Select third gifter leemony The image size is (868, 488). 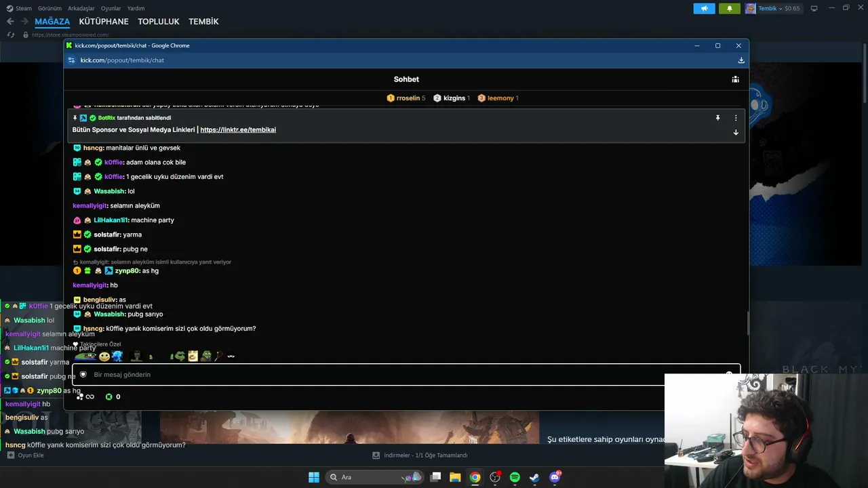[x=498, y=98]
